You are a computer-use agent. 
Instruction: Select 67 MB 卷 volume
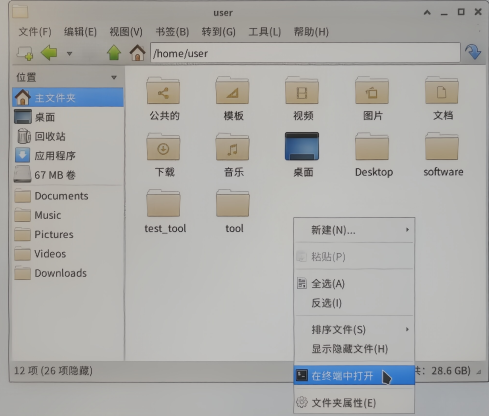point(68,175)
